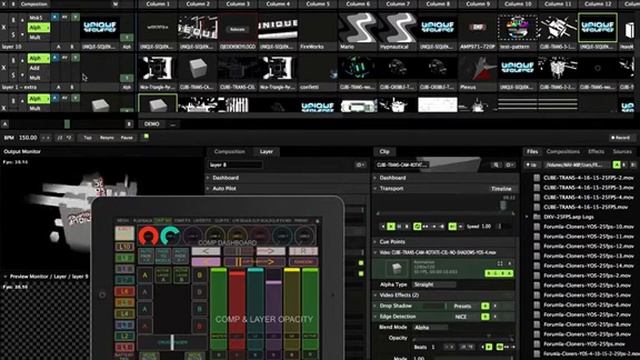Click the Timeline transport mode button
The width and height of the screenshot is (640, 360).
(x=501, y=189)
